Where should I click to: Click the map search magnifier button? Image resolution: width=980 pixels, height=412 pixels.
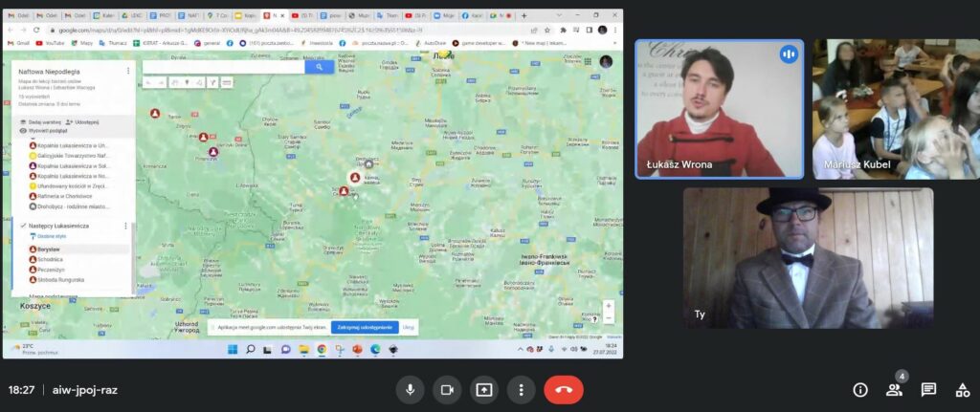[x=319, y=67]
